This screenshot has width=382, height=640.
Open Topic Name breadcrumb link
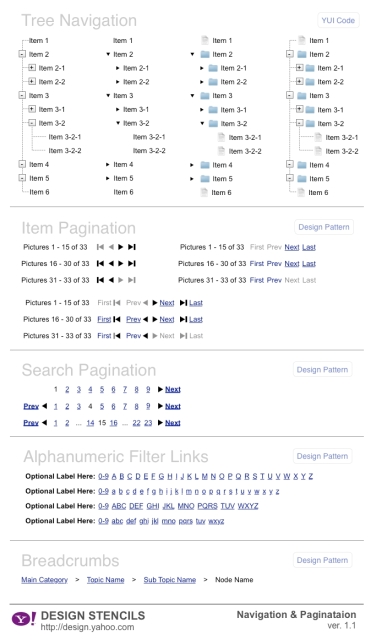coord(105,580)
